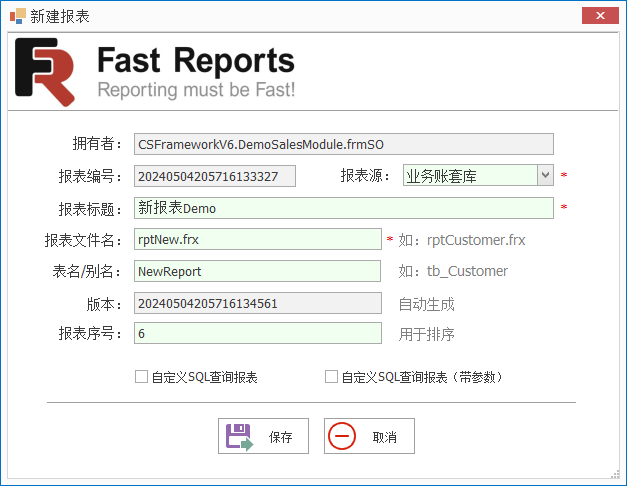Image resolution: width=627 pixels, height=486 pixels.
Task: Close the 新建报表 dialog window
Action: click(x=600, y=16)
